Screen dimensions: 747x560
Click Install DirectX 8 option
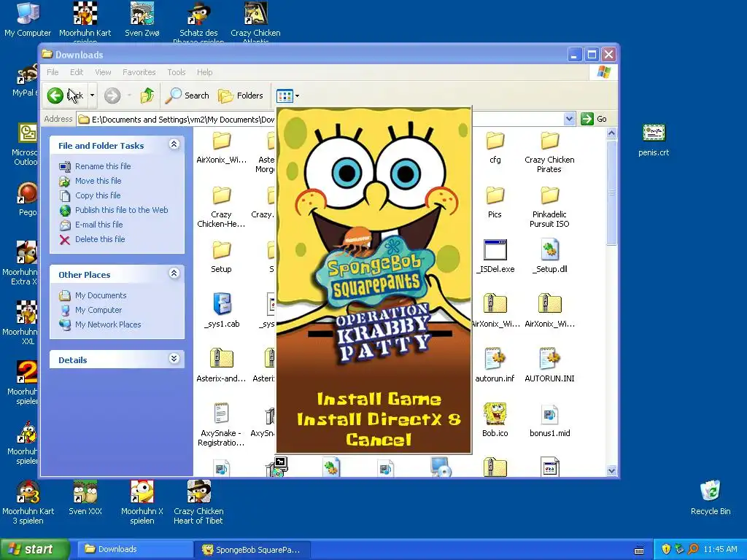tap(379, 419)
